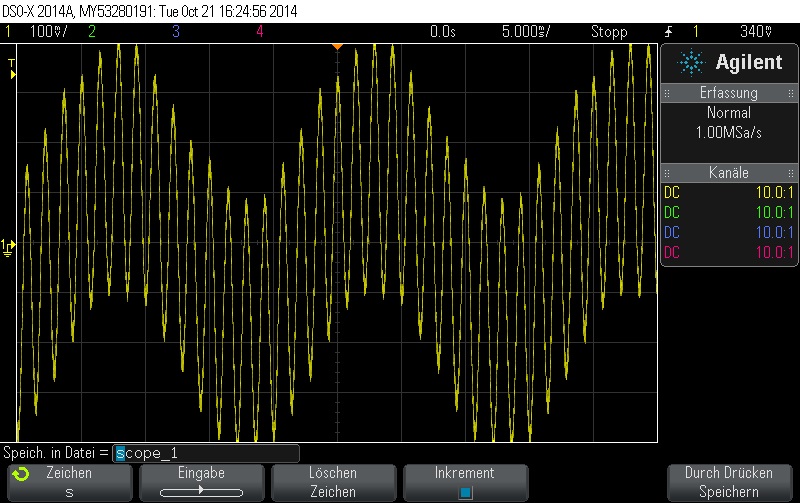Click the grip handle left of Erfassung
The image size is (800, 503).
667,93
